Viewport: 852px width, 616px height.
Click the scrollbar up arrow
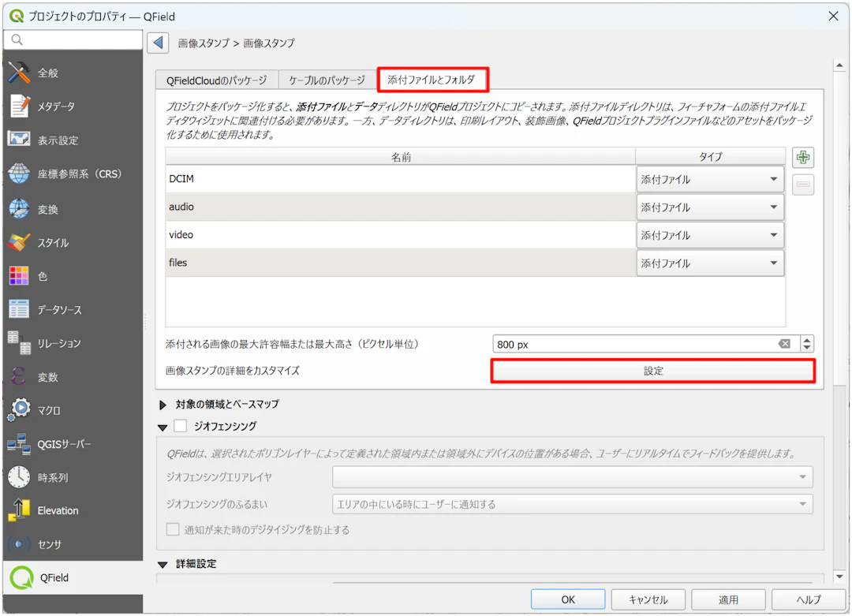[x=839, y=65]
